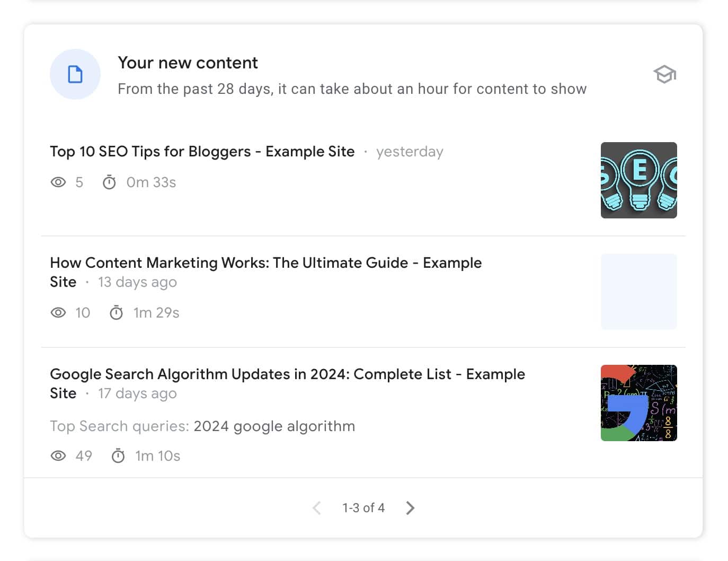Open the Top 10 SEO Tips article
The height and width of the screenshot is (561, 728).
pyautogui.click(x=202, y=152)
